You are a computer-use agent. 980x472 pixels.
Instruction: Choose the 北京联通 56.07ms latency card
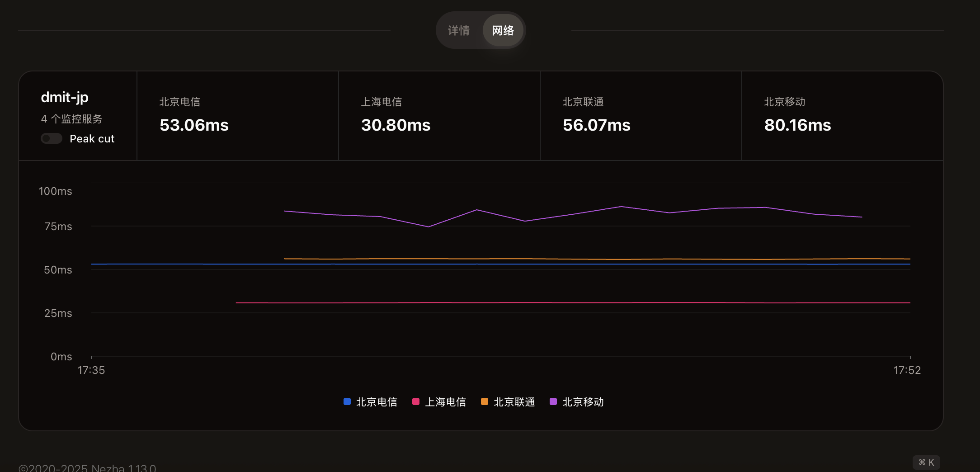point(641,116)
